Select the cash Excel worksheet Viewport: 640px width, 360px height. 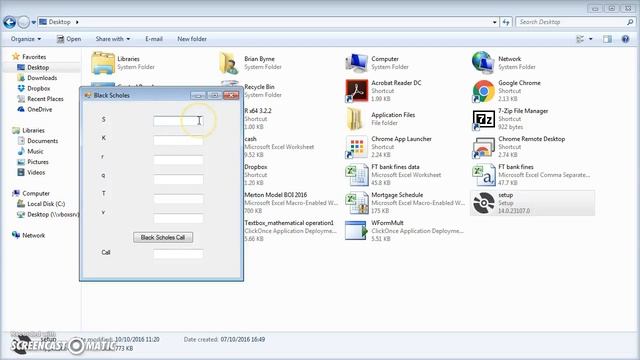(x=279, y=147)
